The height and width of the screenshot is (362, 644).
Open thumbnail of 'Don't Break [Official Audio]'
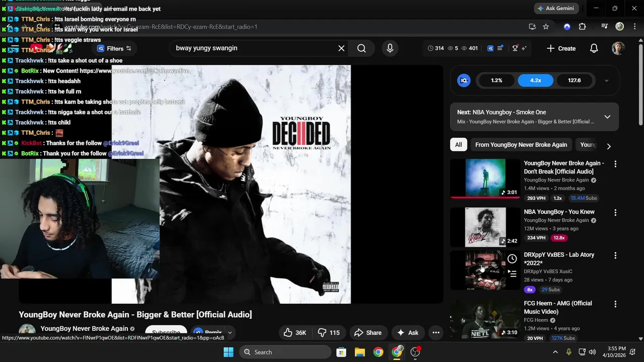pyautogui.click(x=485, y=178)
